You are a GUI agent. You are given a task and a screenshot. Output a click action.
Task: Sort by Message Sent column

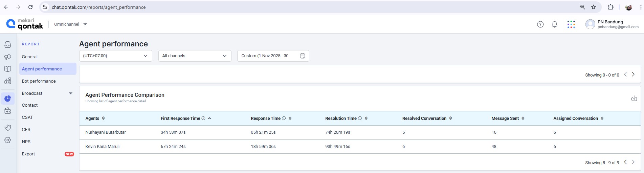click(x=523, y=118)
